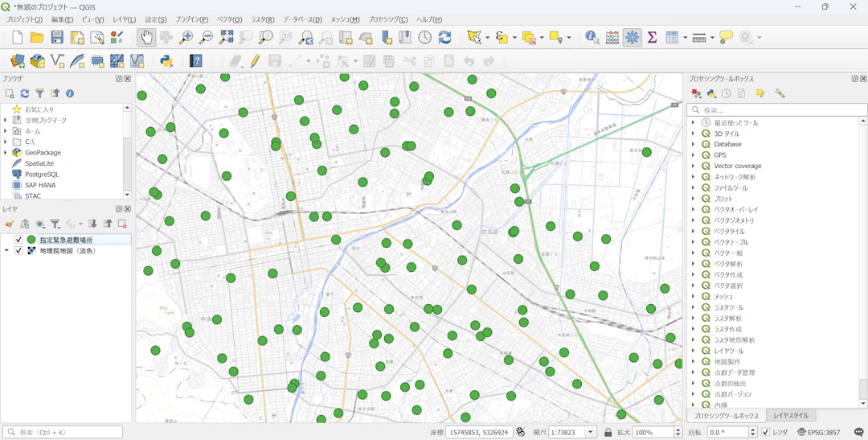Toggle visibility of 指定緊急避難場所 layer

[18, 240]
